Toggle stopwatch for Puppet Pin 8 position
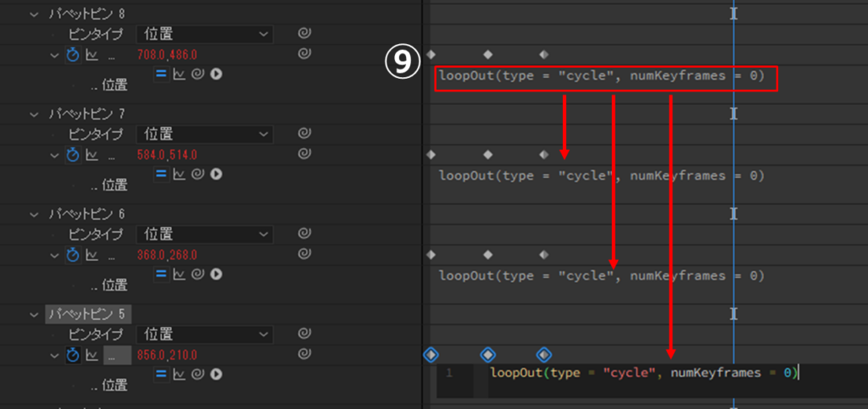This screenshot has height=409, width=868. (x=73, y=55)
